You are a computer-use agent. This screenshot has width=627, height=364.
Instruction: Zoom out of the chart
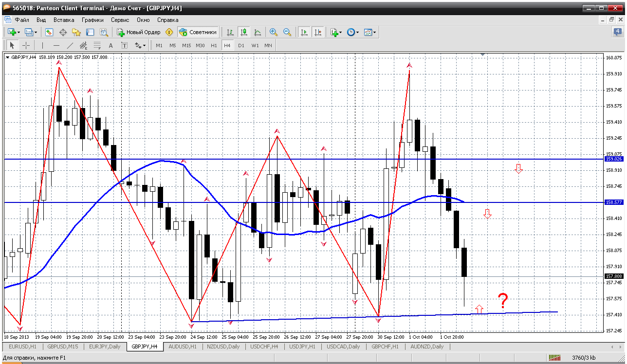click(x=287, y=32)
